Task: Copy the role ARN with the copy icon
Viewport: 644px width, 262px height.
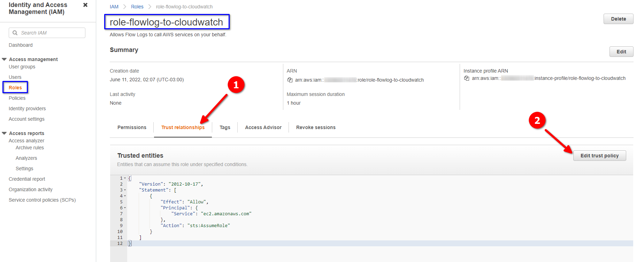Action: (290, 80)
